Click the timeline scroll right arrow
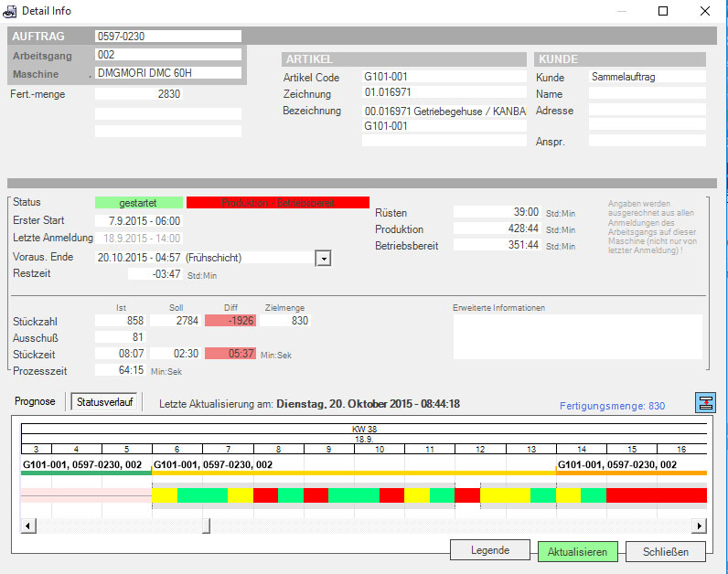 pyautogui.click(x=700, y=526)
